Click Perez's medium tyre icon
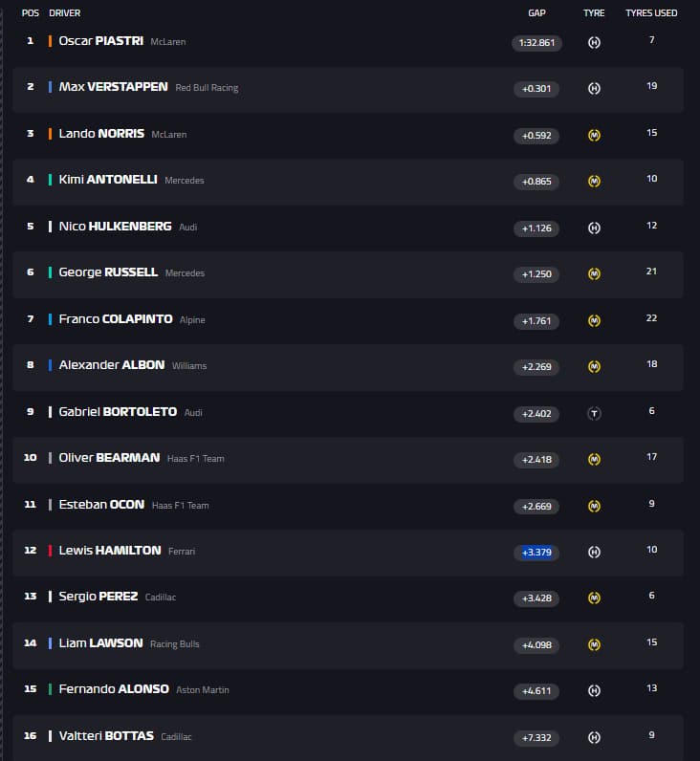This screenshot has width=700, height=761. [594, 598]
